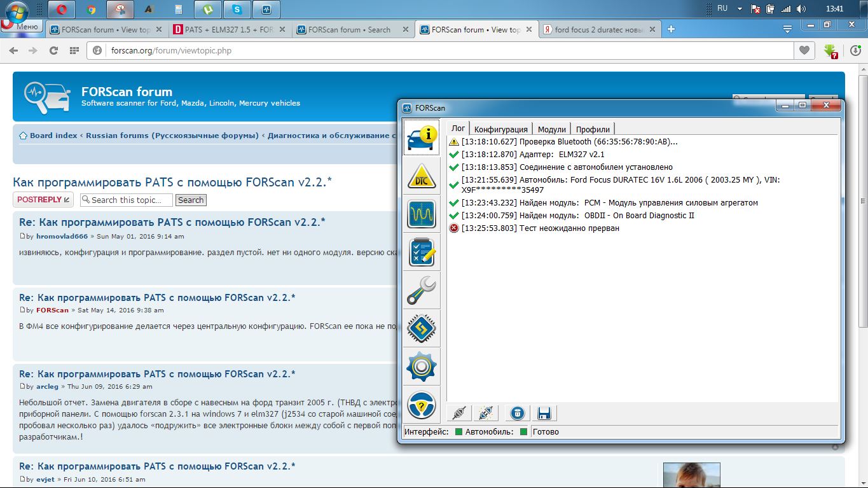Click the Board index breadcrumb link

pyautogui.click(x=53, y=136)
